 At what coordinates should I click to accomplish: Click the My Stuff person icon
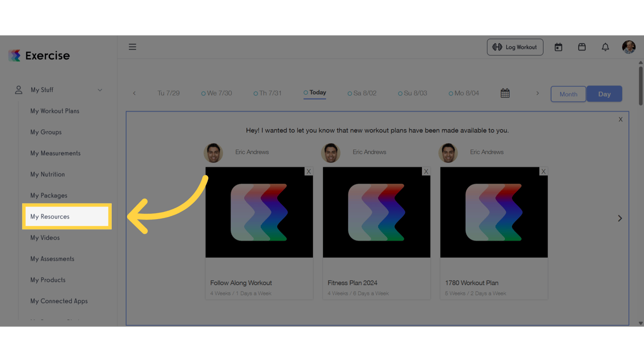click(x=19, y=90)
